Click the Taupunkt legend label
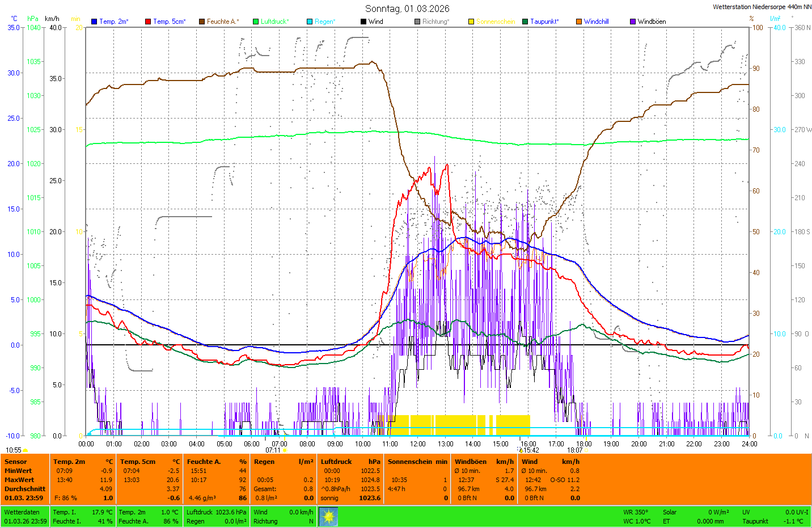The height and width of the screenshot is (528, 812). point(544,22)
